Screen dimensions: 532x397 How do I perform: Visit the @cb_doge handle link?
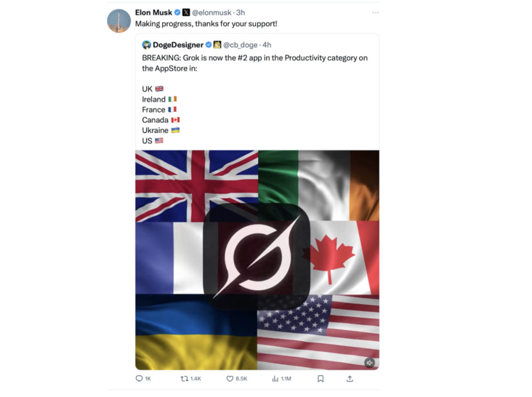point(240,45)
